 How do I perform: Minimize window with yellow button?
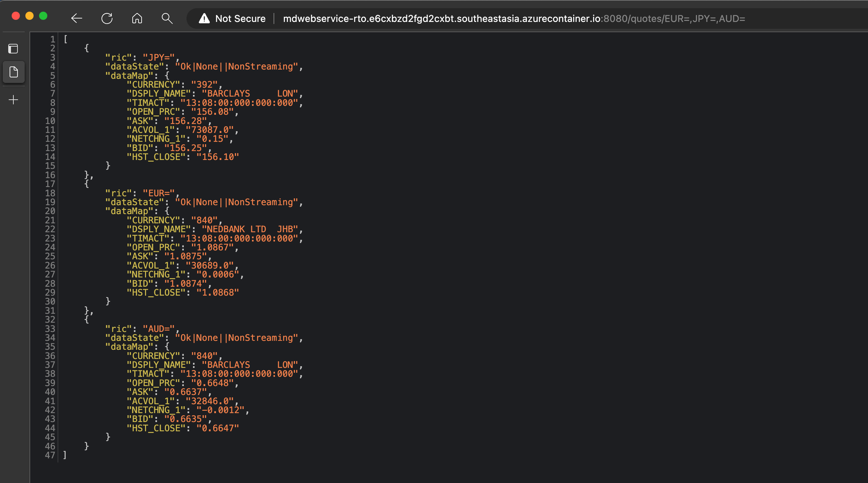pos(29,16)
